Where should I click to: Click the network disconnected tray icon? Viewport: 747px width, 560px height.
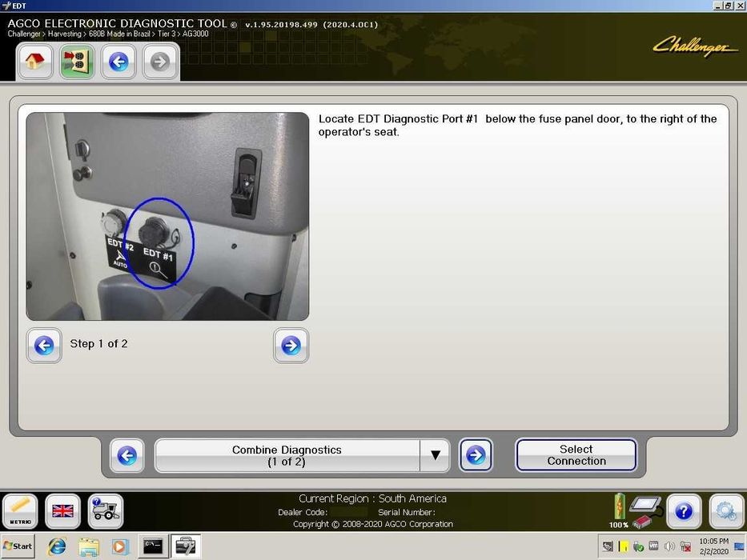(x=685, y=546)
